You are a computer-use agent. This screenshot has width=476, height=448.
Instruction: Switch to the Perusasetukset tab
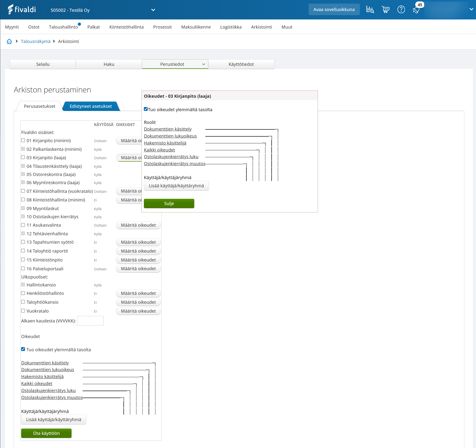tap(39, 106)
